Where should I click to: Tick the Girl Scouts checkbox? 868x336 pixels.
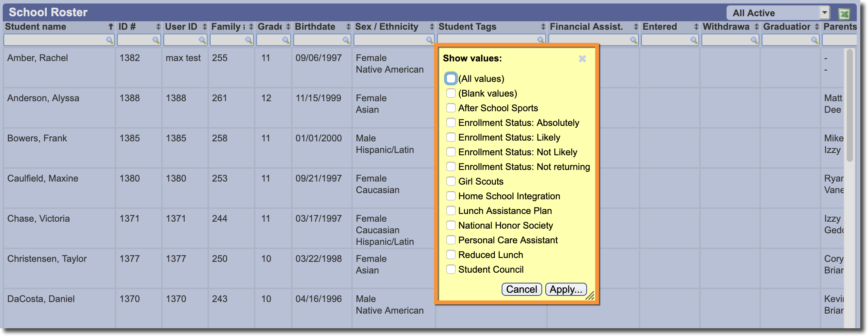pyautogui.click(x=451, y=181)
